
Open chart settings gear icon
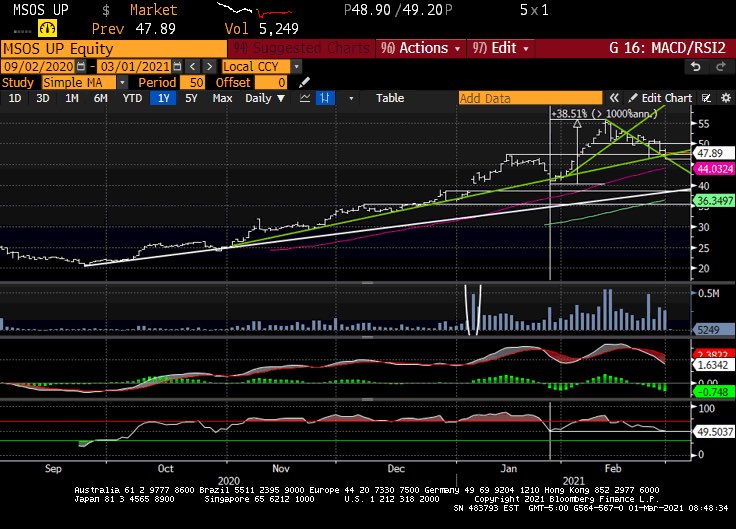click(x=726, y=98)
